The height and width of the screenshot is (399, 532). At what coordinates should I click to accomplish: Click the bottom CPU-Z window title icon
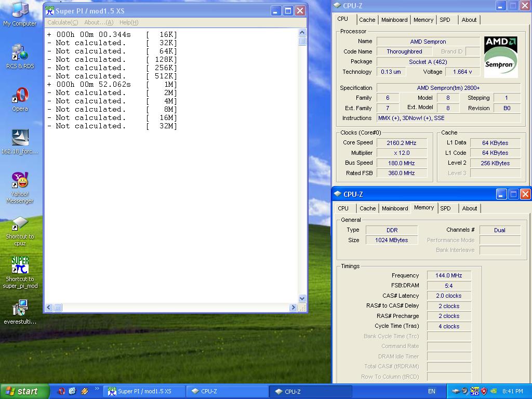[338, 194]
